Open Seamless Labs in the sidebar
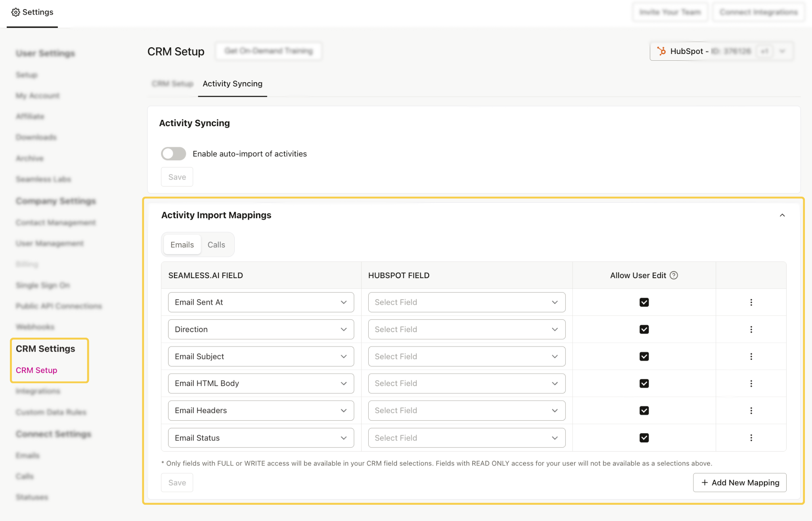 43,179
